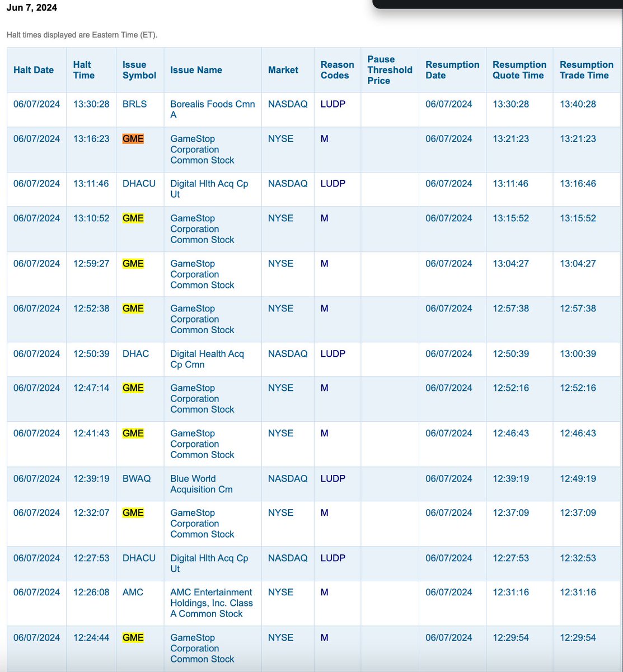Click GME symbol halted at 12:59:27
623x672 pixels.
pos(133,264)
